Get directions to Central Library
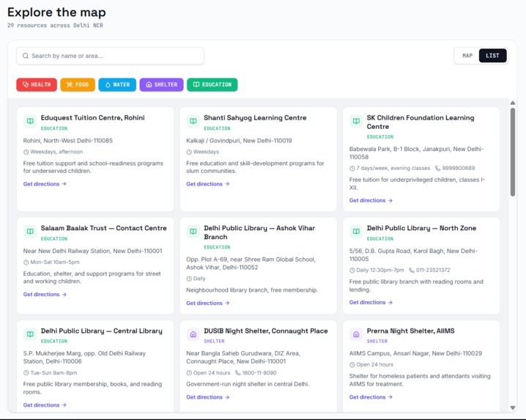526x420 pixels. pos(45,405)
